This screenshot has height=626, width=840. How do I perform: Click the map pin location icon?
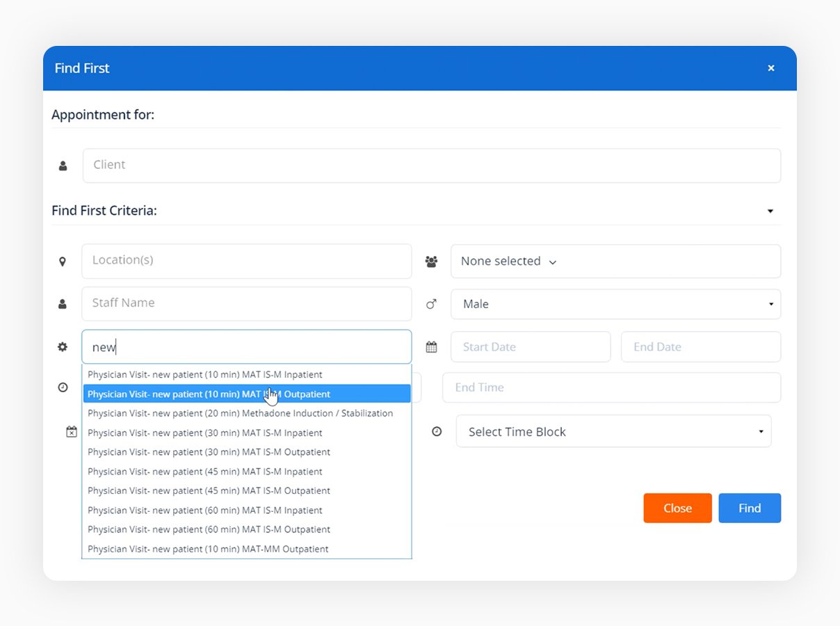(x=63, y=262)
